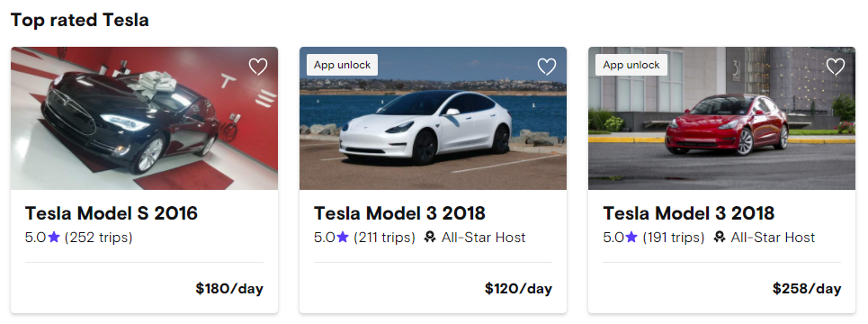
Task: Open the black Tesla Model S photo
Action: point(145,119)
